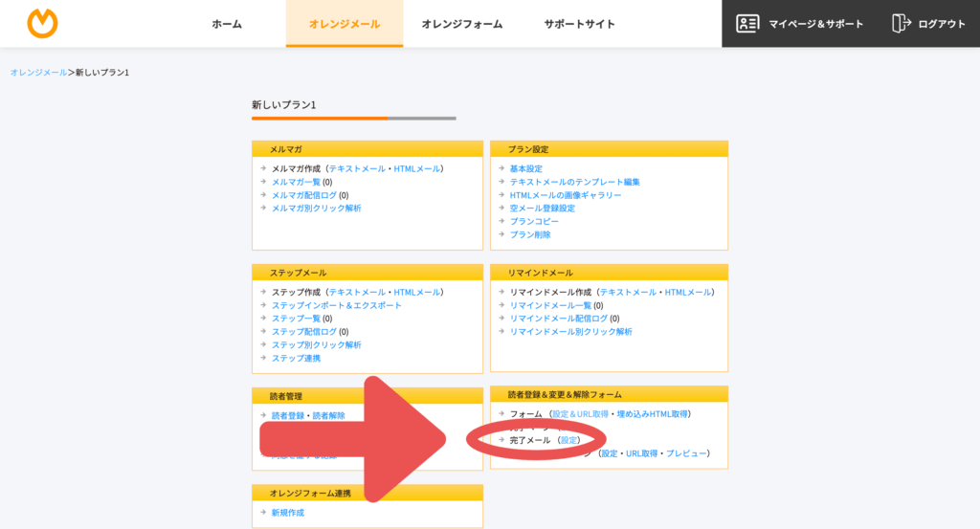Open 空メール登録設定 link
The height and width of the screenshot is (529, 980).
[x=542, y=208]
